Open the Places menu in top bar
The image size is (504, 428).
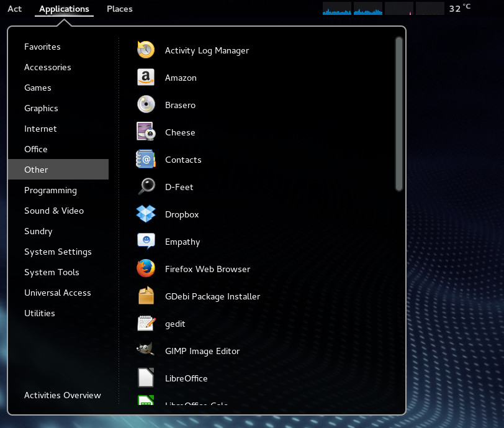click(120, 9)
